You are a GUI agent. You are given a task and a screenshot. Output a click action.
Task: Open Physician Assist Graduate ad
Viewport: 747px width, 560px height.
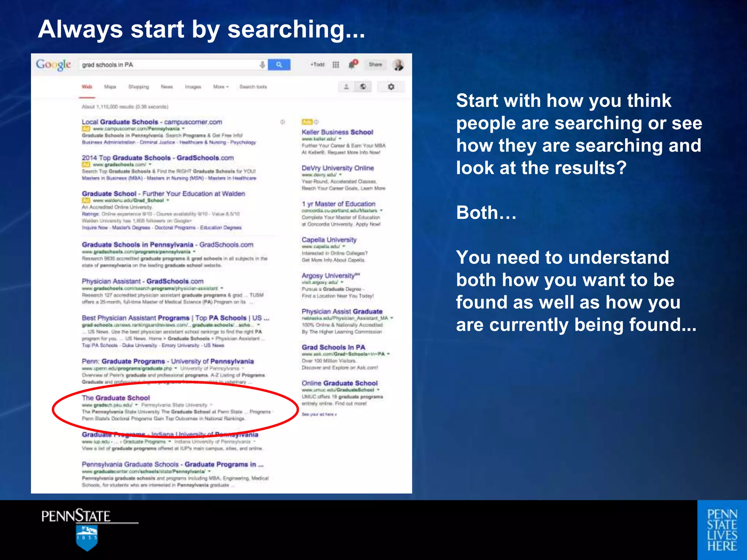point(342,311)
